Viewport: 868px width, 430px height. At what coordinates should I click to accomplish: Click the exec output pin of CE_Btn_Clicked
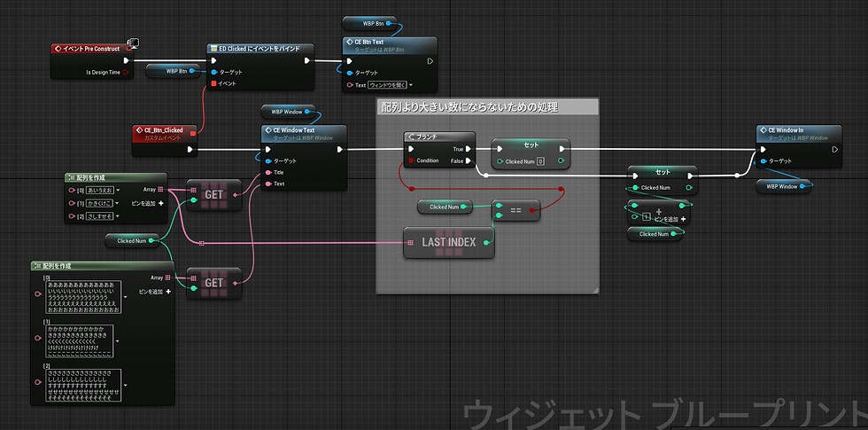[x=190, y=149]
